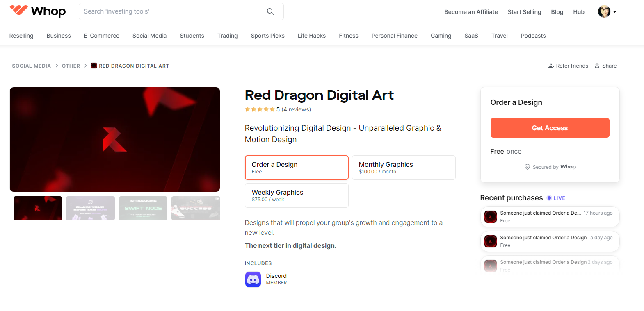
Task: Click the search magnifier button
Action: pyautogui.click(x=270, y=11)
